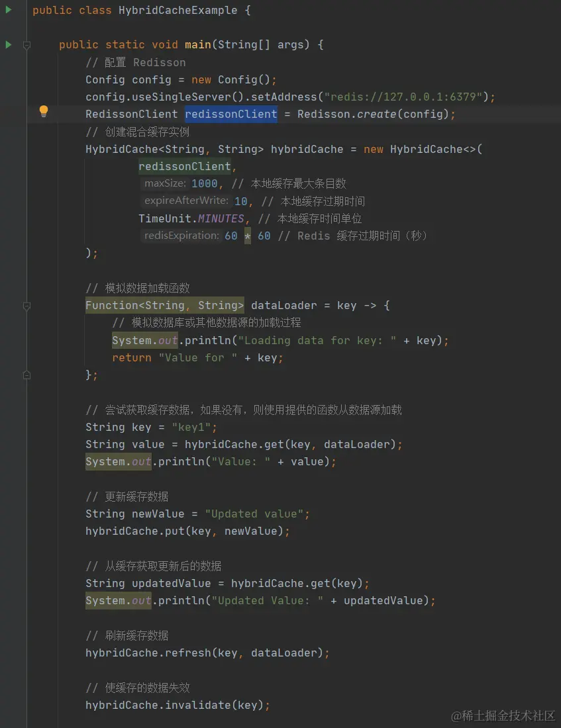Run main method via gutter arrow
The width and height of the screenshot is (561, 728).
click(9, 44)
